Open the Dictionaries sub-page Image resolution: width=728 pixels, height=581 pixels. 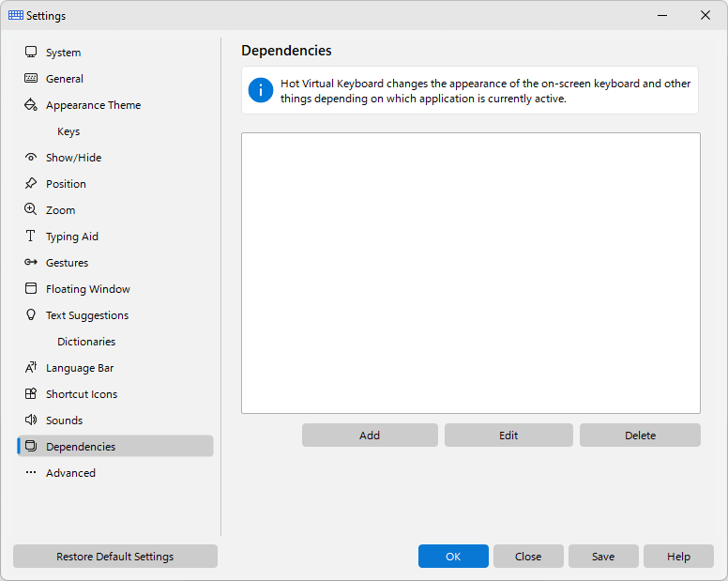click(115, 342)
